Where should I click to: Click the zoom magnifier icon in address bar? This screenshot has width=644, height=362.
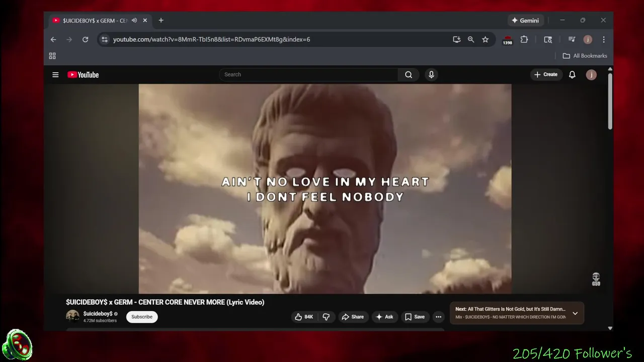point(471,39)
